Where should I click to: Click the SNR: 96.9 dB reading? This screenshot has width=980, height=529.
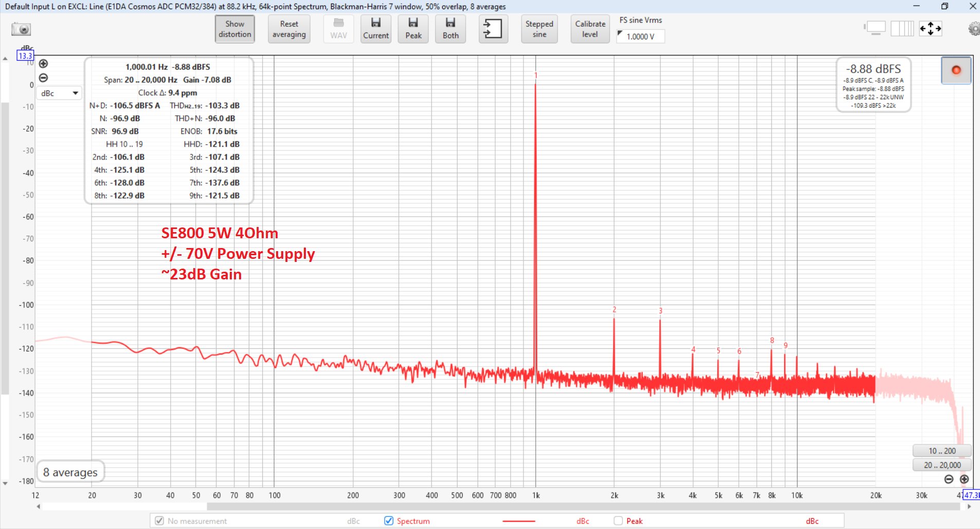(x=115, y=131)
